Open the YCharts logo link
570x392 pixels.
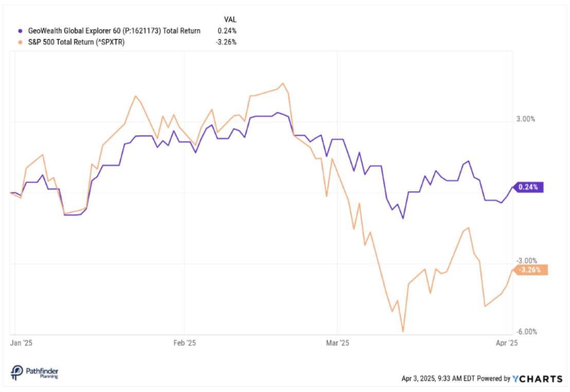coord(537,379)
